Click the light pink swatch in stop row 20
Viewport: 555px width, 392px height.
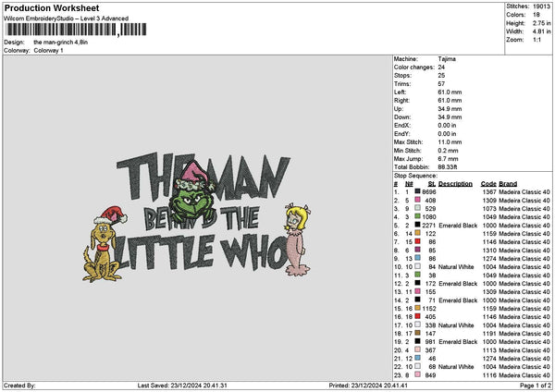(418, 349)
